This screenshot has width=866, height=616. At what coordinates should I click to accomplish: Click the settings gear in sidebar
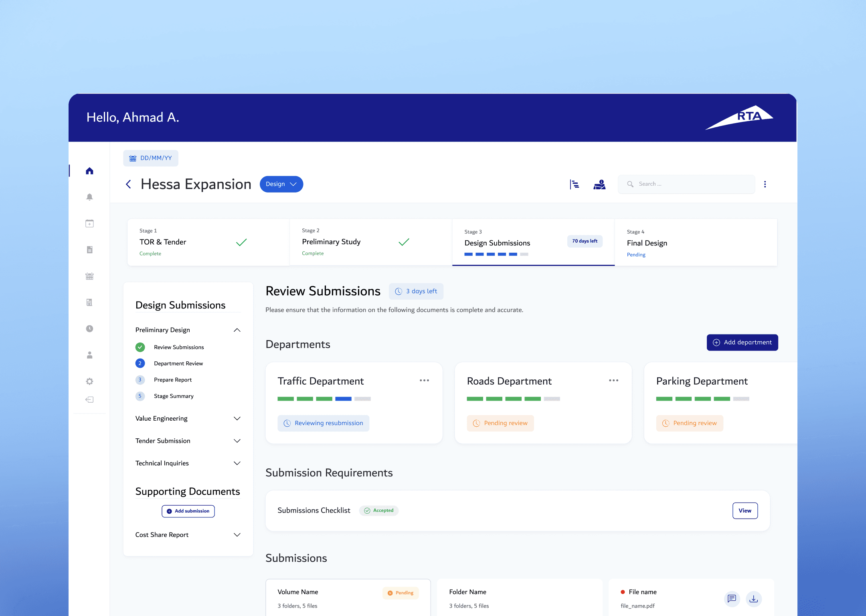89,381
